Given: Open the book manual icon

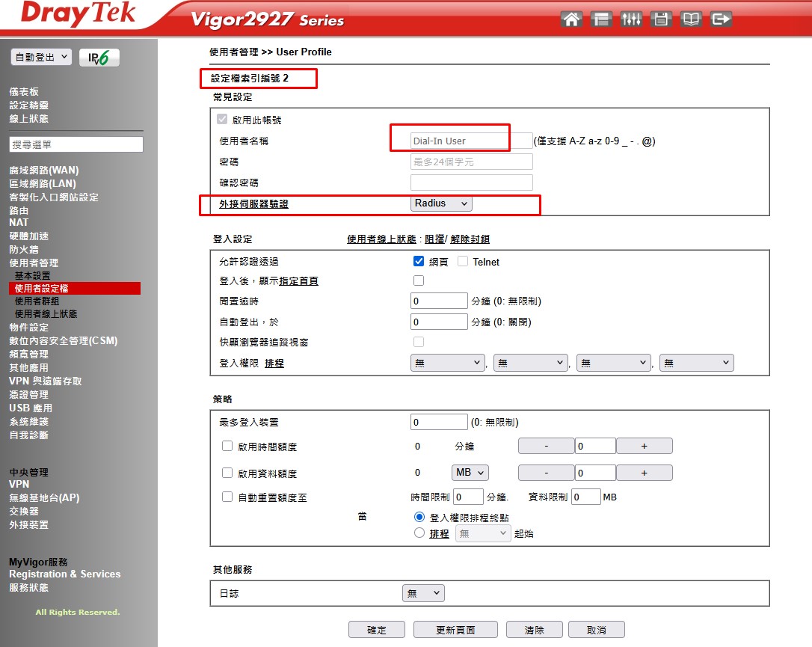Looking at the screenshot, I should tap(691, 19).
